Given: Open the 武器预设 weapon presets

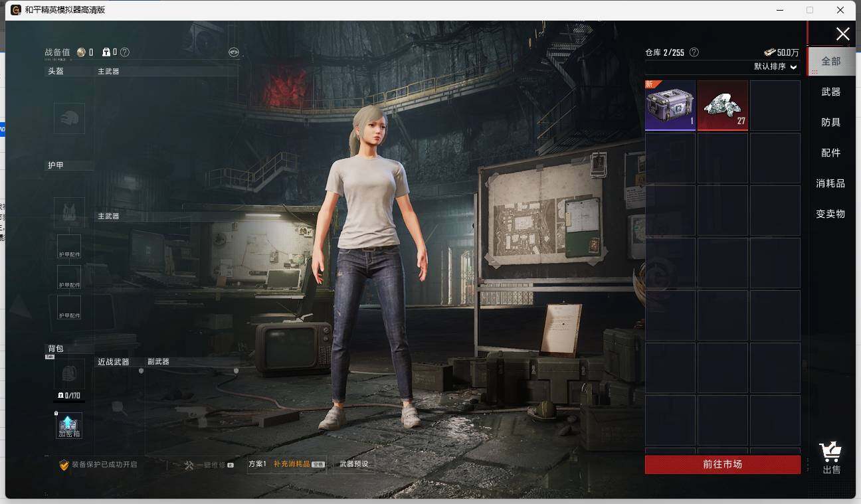Looking at the screenshot, I should [x=353, y=464].
